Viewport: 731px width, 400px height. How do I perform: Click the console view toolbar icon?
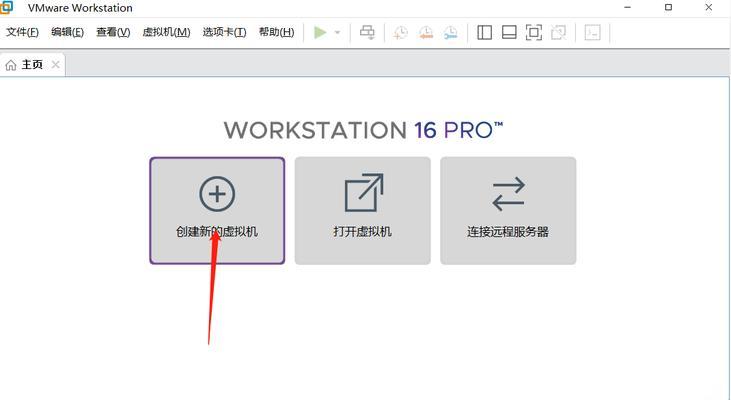tap(593, 32)
